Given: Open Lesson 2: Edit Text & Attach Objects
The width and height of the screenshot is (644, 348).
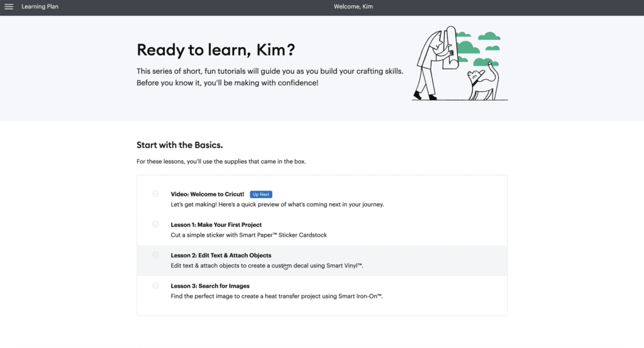Looking at the screenshot, I should click(221, 255).
